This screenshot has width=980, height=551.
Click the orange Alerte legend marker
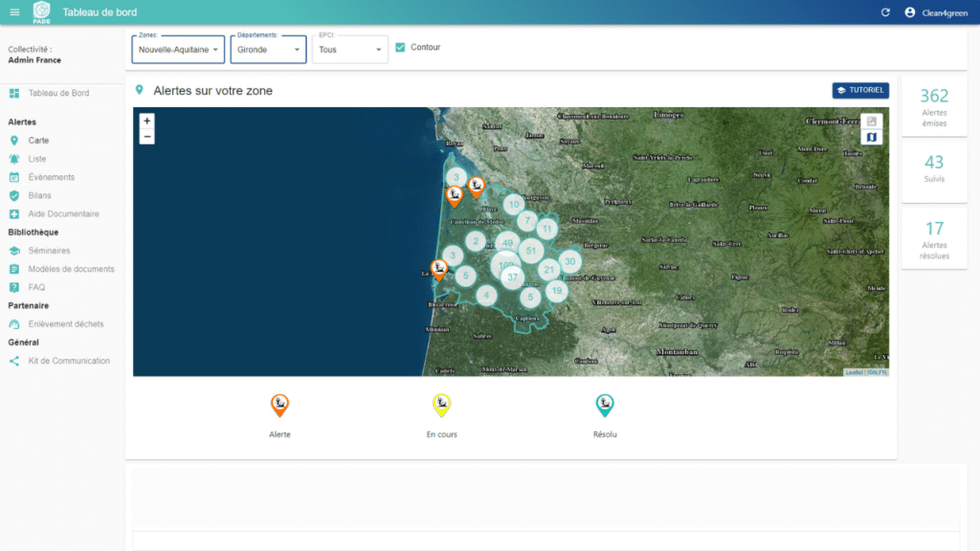pyautogui.click(x=279, y=407)
